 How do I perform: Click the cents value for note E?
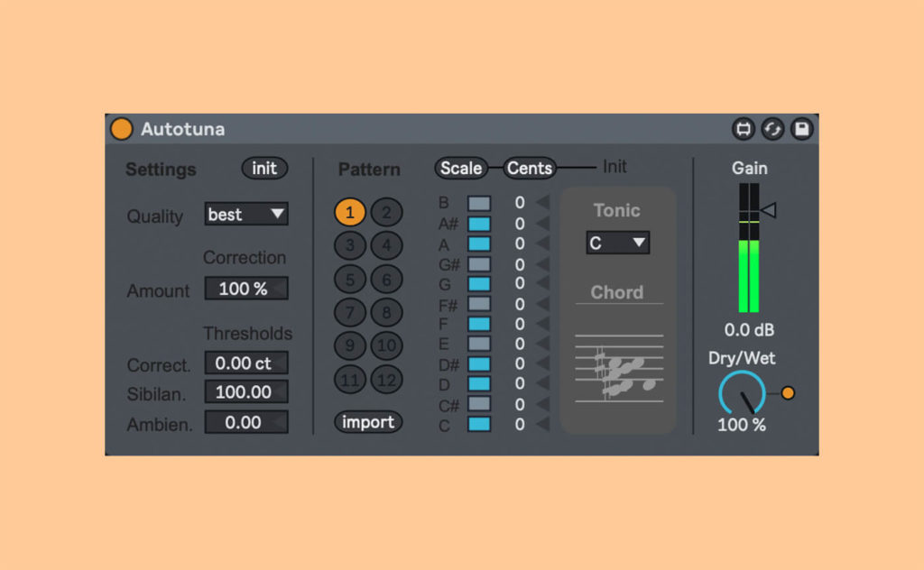click(x=520, y=344)
